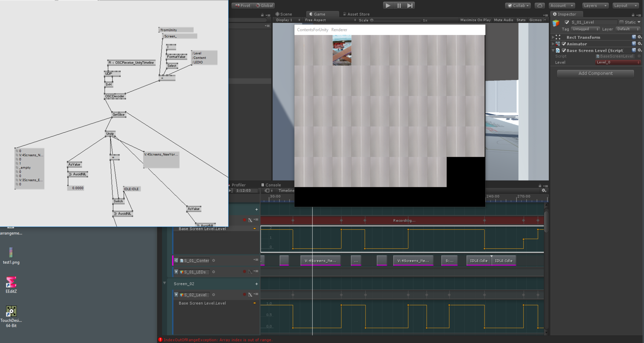The image size is (644, 343).
Task: Click the Game view Scale slider handle
Action: pyautogui.click(x=372, y=20)
